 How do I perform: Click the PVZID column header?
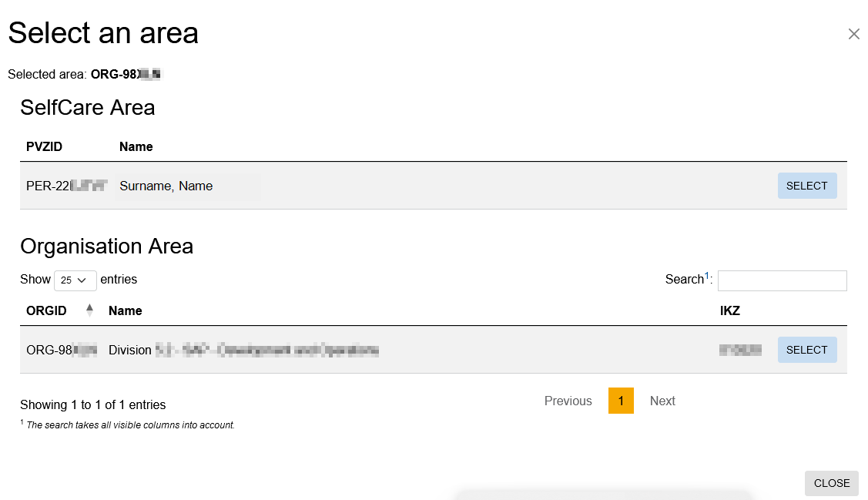45,146
